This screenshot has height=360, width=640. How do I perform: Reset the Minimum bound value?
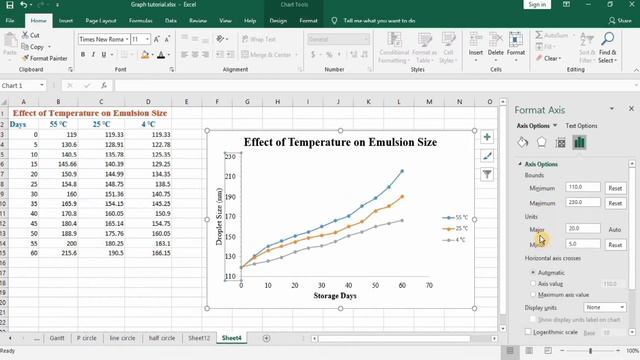[615, 188]
